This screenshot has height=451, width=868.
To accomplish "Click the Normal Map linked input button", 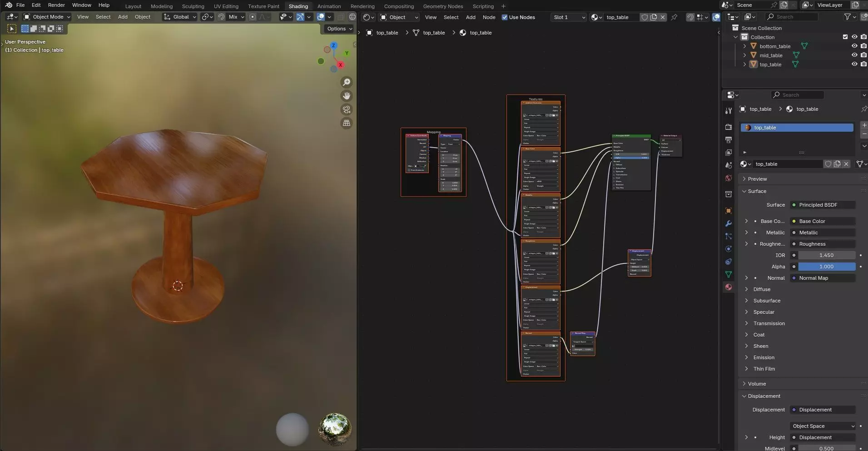I will (x=823, y=278).
